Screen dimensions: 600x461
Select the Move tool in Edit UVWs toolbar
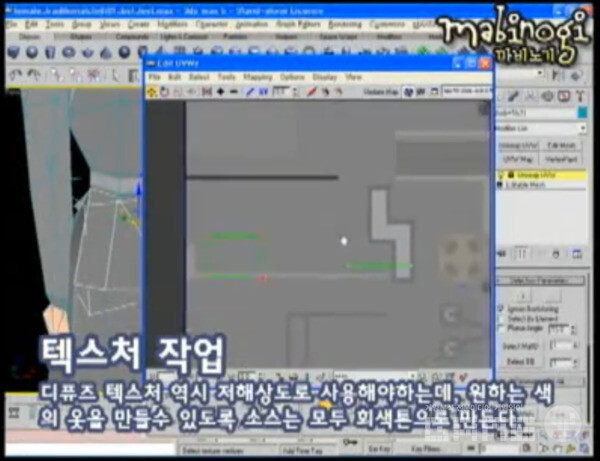pos(154,92)
